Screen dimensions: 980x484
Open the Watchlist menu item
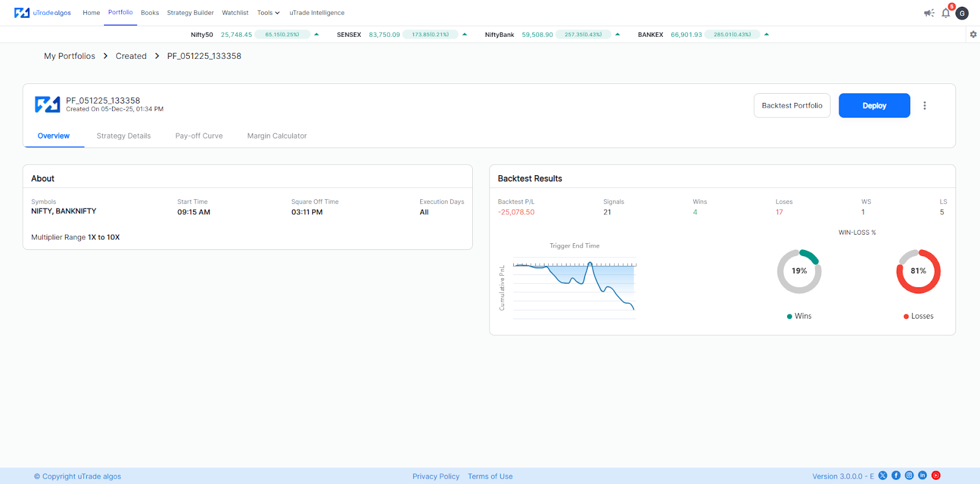click(235, 13)
